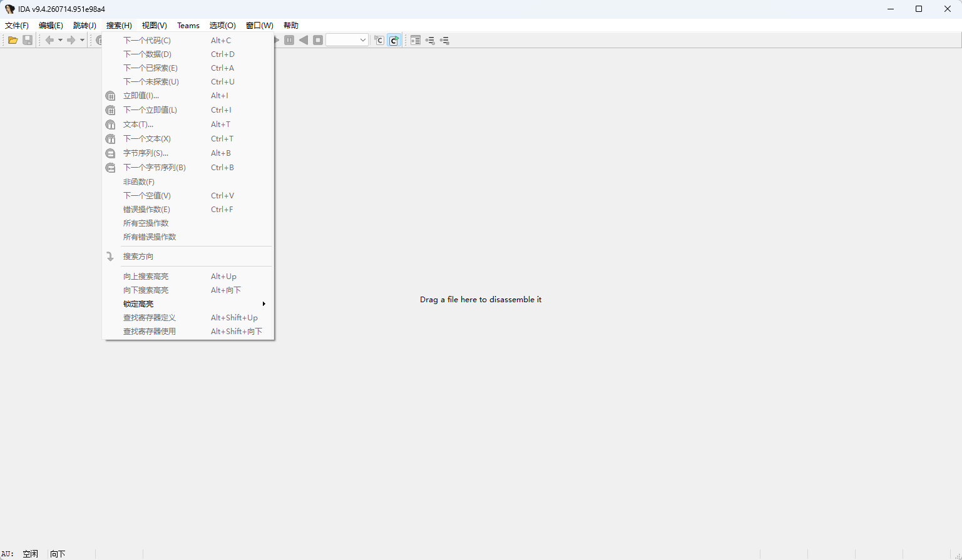This screenshot has height=560, width=962.
Task: Select 向上搜索高亮 menu entry
Action: point(188,277)
